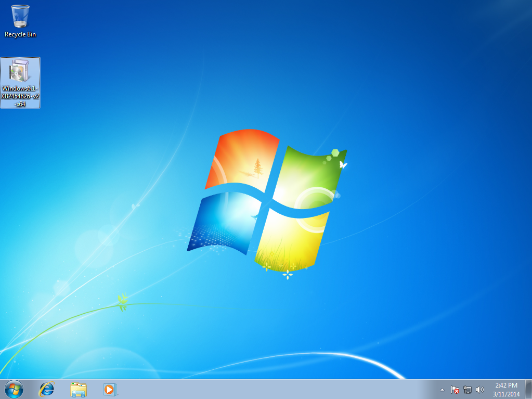Start Windows Media Player
Screen dimensions: 532x399
[109, 389]
